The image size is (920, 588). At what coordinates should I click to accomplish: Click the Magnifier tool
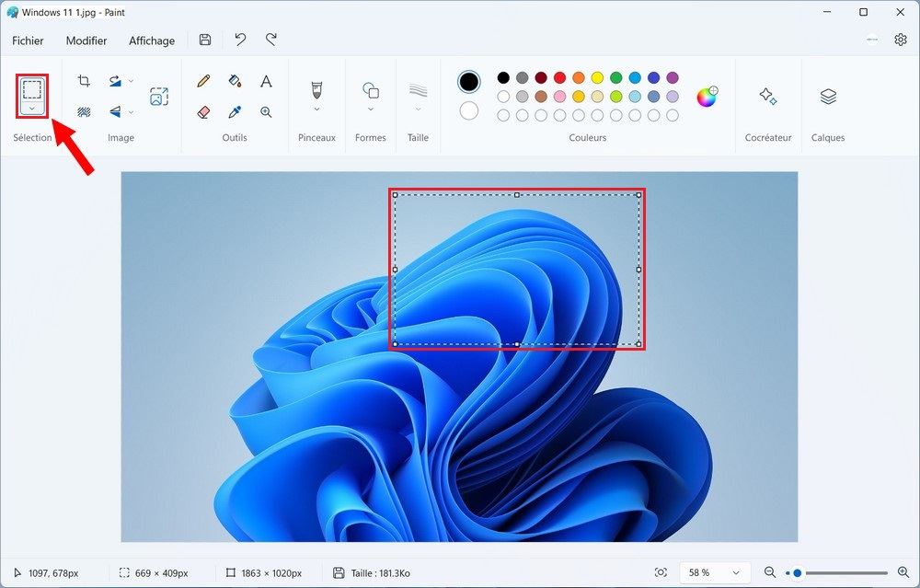(266, 111)
